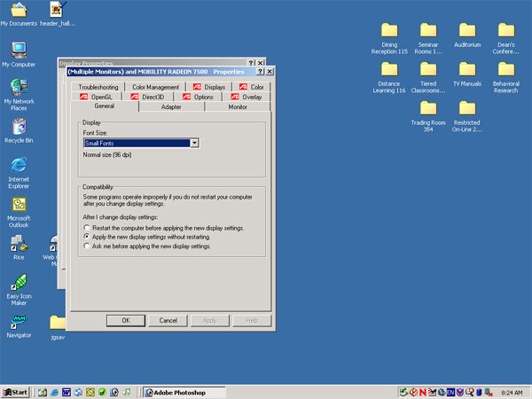532x399 pixels.
Task: Switch to the Color tab
Action: point(252,87)
